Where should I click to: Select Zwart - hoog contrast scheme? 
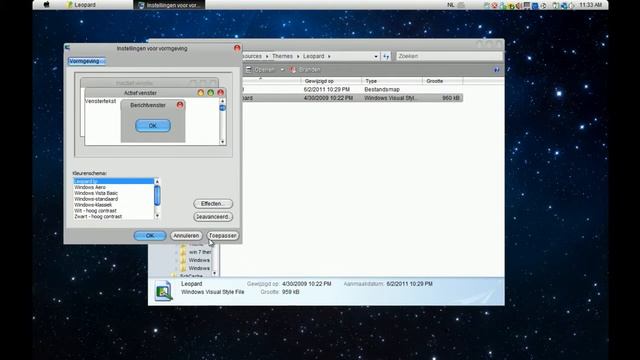[113, 217]
